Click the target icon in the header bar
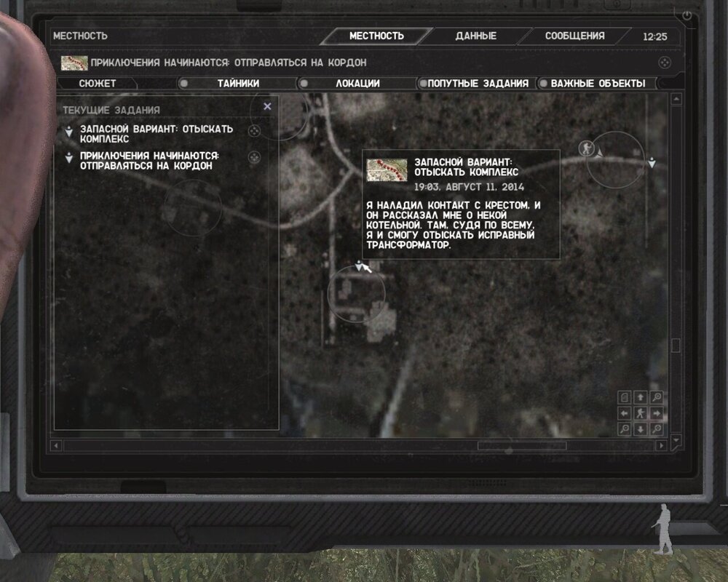The image size is (728, 582). pyautogui.click(x=665, y=62)
